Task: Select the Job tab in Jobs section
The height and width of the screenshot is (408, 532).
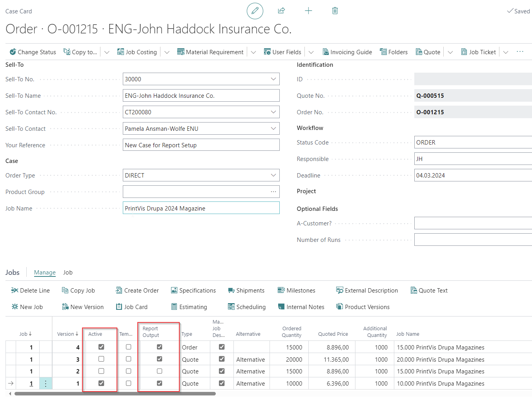Action: pos(68,272)
